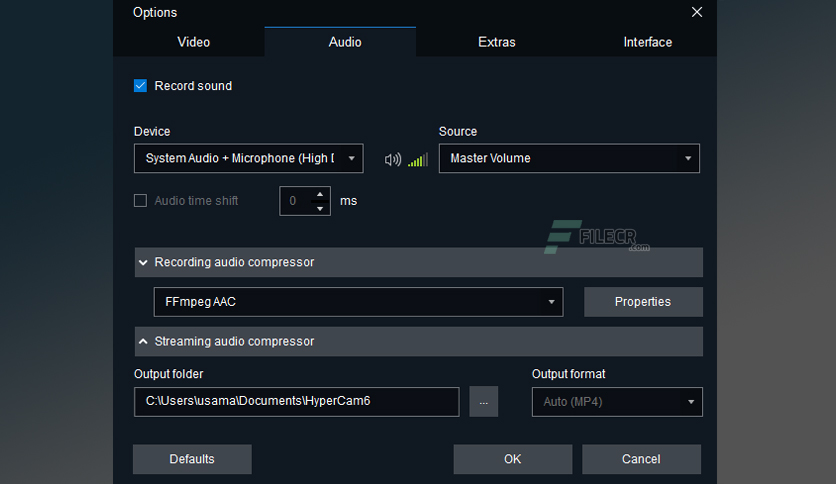Click the Defaults button
This screenshot has height=484, width=836.
[x=192, y=459]
